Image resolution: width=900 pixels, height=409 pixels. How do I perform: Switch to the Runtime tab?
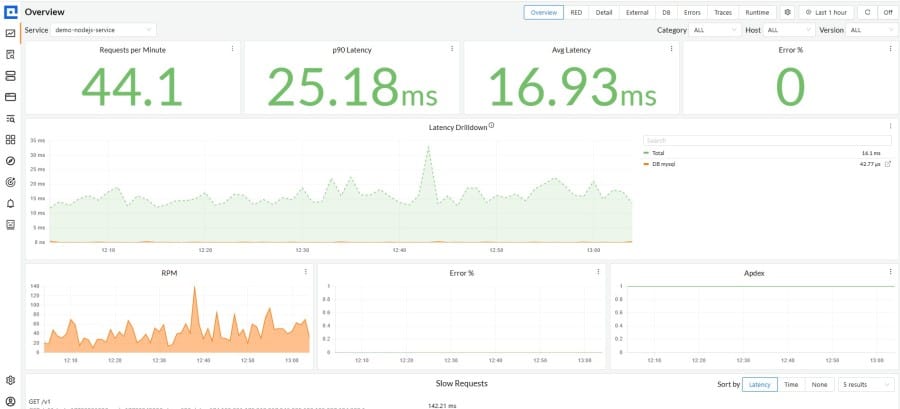coord(757,12)
